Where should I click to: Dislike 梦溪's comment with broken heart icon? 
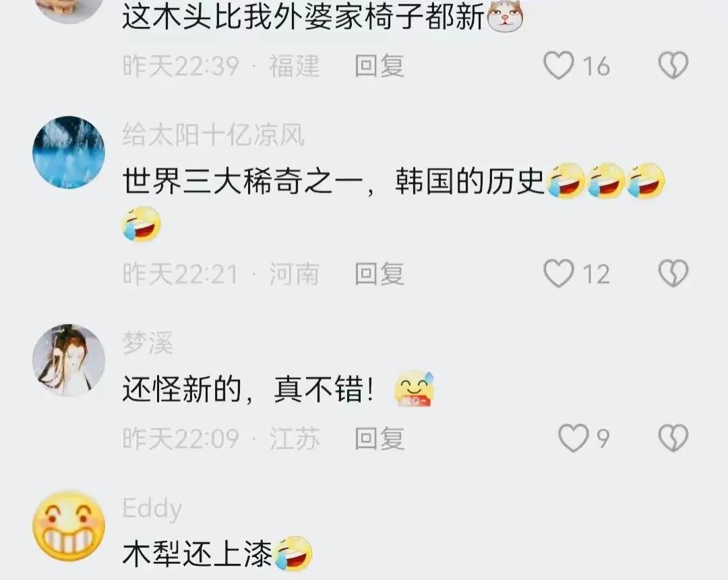[673, 438]
